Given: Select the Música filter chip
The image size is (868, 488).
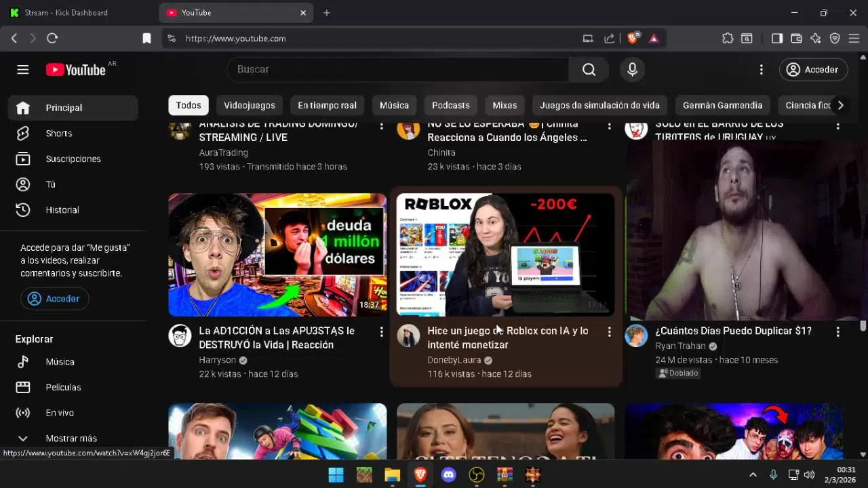Looking at the screenshot, I should tap(394, 105).
